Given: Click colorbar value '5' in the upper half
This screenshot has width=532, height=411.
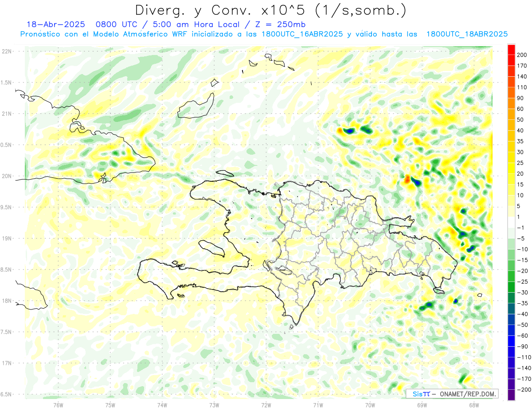Looking at the screenshot, I should 519,206.
